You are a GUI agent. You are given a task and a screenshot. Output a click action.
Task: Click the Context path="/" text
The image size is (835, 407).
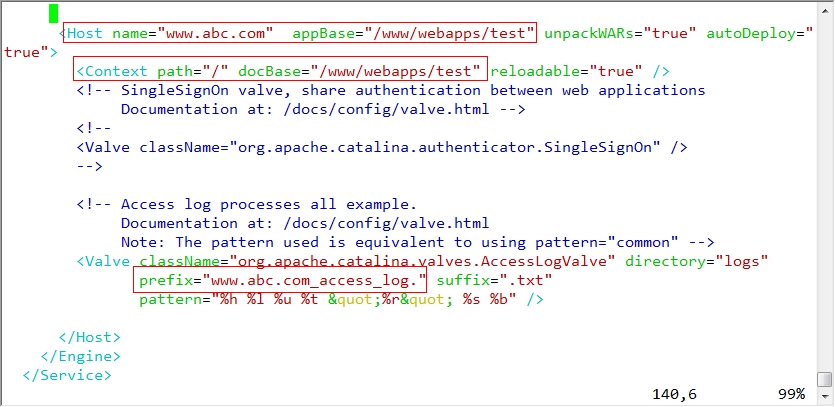pyautogui.click(x=152, y=71)
